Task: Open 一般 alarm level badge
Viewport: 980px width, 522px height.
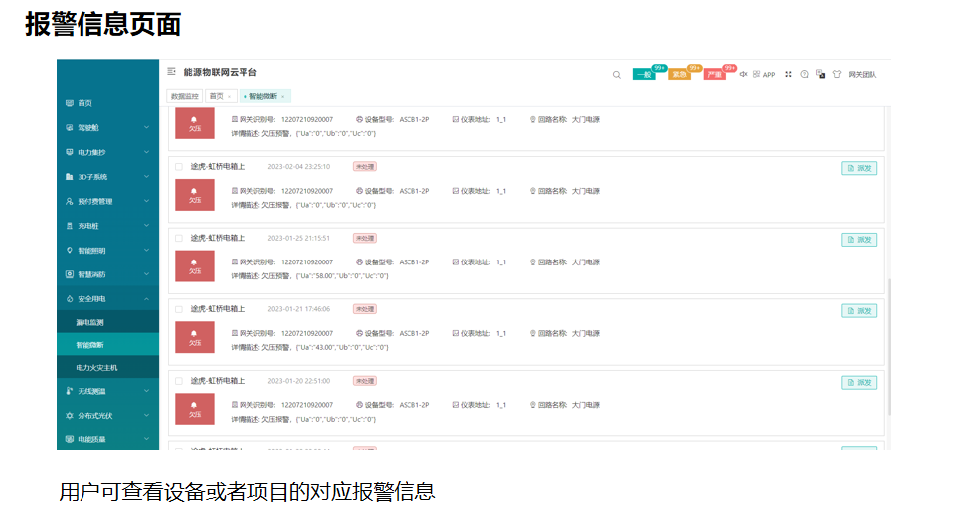Action: tap(644, 75)
